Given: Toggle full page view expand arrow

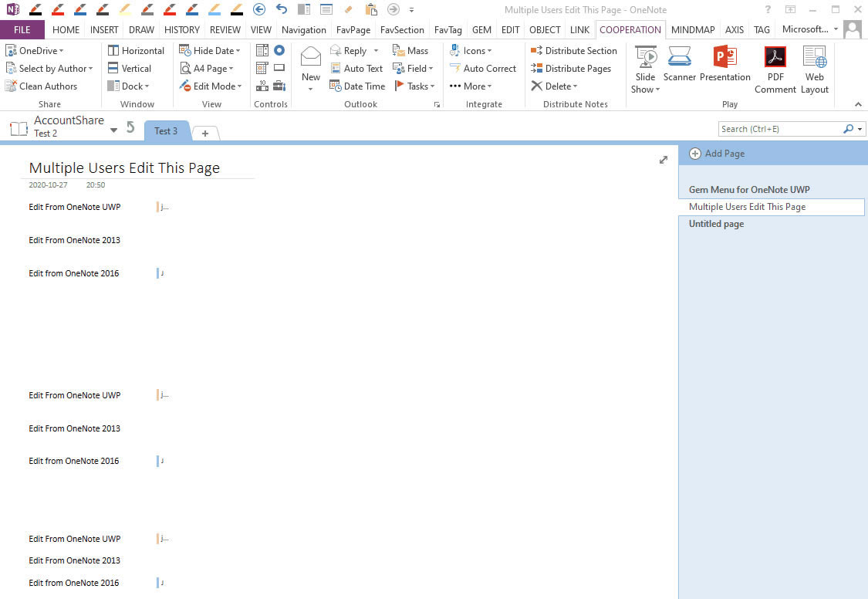Looking at the screenshot, I should click(663, 160).
